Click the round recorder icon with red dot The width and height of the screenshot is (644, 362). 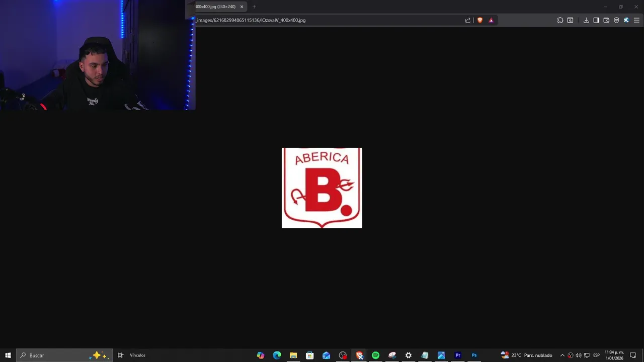click(343, 355)
